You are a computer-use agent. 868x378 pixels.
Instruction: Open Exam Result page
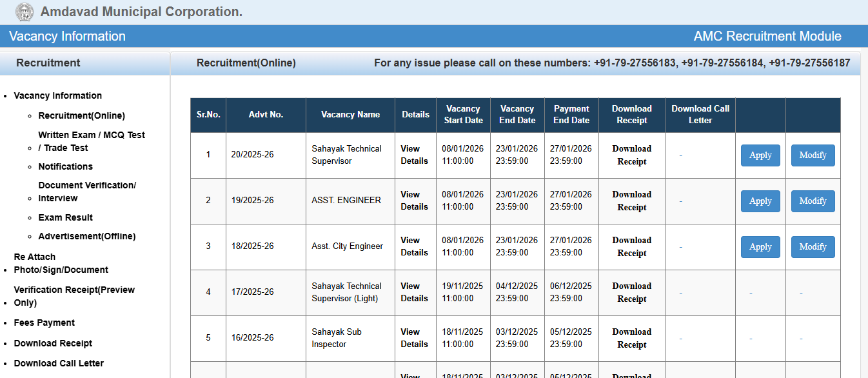[66, 217]
